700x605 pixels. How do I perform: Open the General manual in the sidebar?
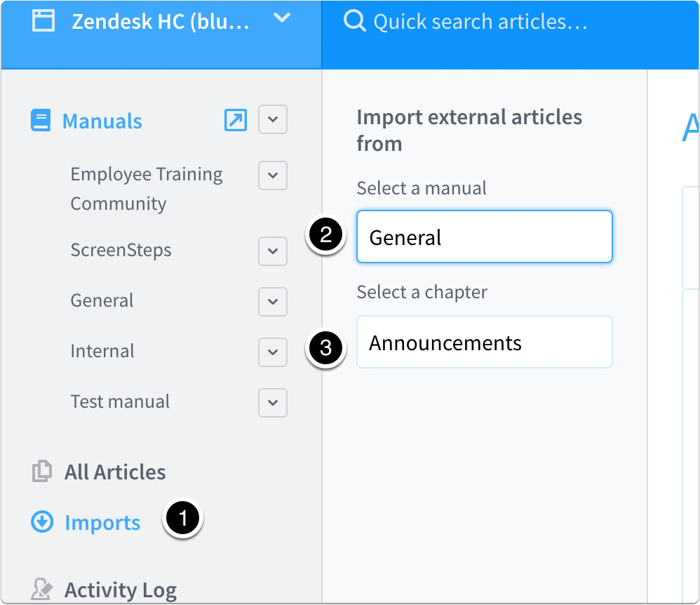click(x=102, y=300)
